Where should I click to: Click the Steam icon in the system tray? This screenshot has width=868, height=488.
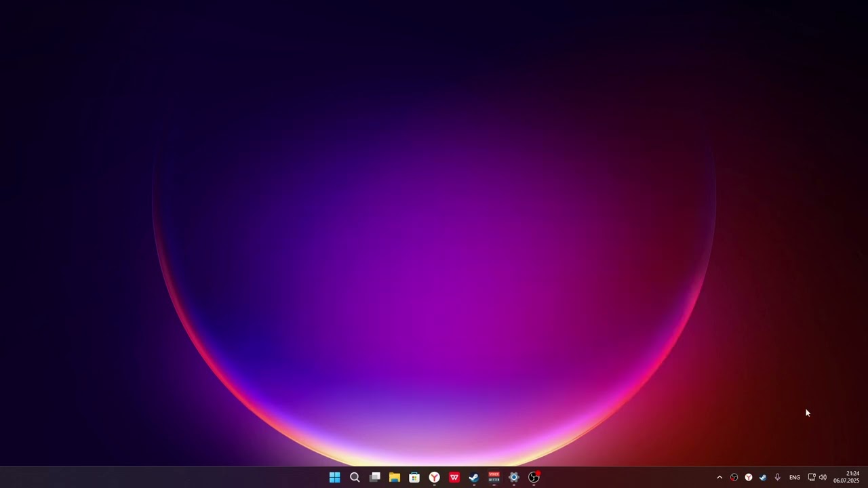tap(763, 477)
